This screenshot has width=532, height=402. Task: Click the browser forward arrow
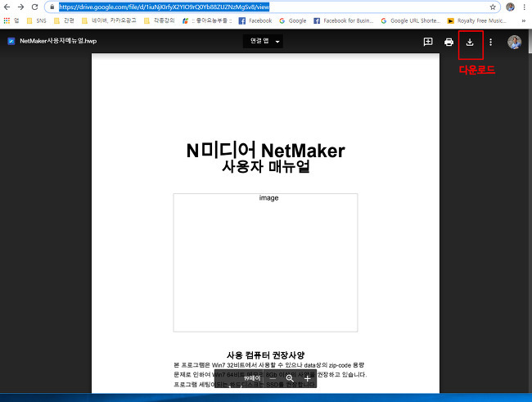click(20, 7)
